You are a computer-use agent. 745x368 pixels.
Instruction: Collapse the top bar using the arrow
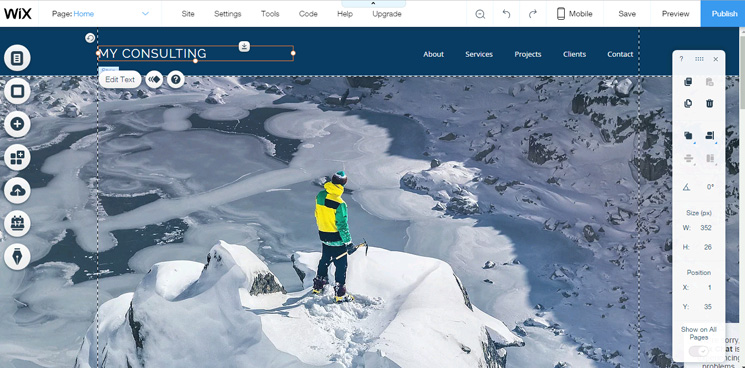pos(373,3)
